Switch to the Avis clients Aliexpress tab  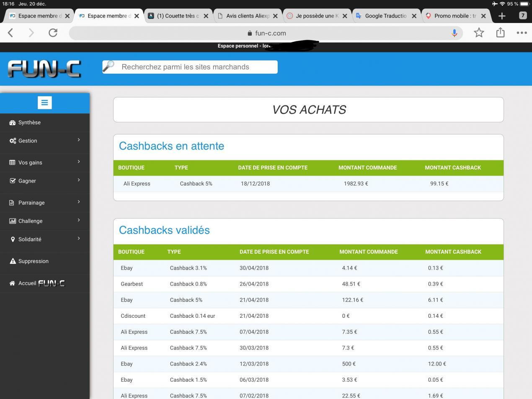(248, 16)
